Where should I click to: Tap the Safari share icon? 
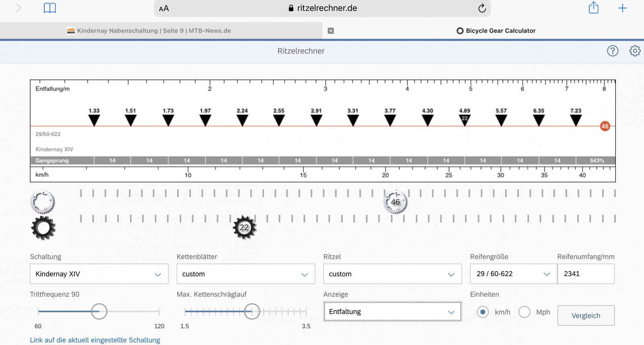click(x=593, y=8)
